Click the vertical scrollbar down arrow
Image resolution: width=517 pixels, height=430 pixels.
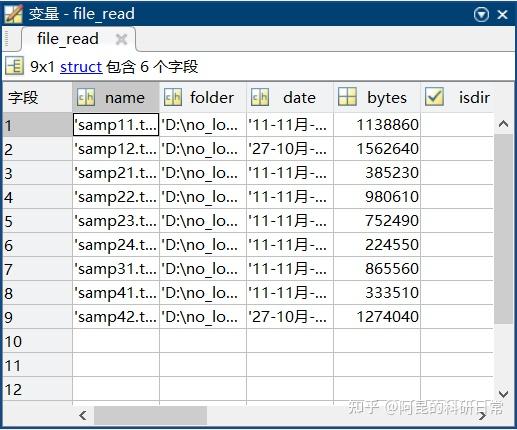pos(503,394)
